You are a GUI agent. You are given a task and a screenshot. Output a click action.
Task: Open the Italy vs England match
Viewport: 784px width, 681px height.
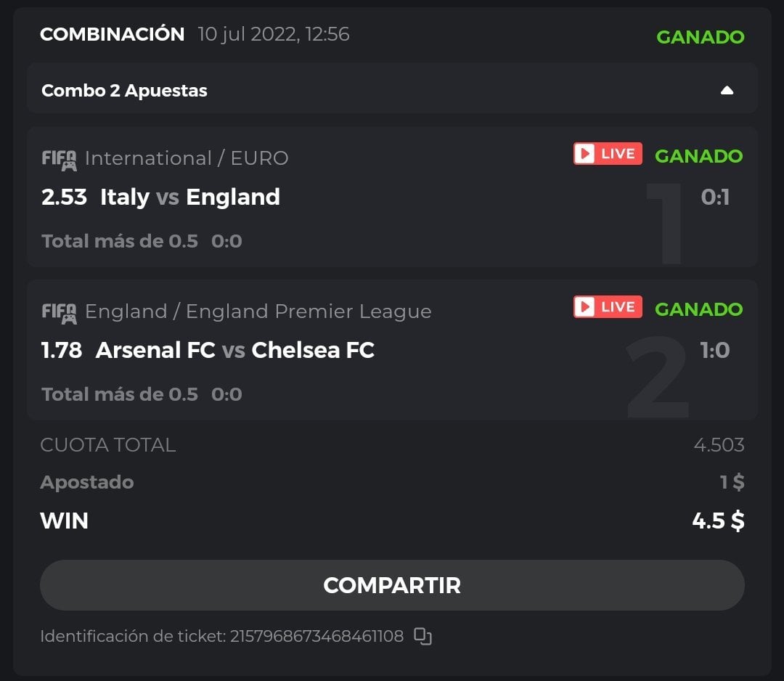click(189, 197)
